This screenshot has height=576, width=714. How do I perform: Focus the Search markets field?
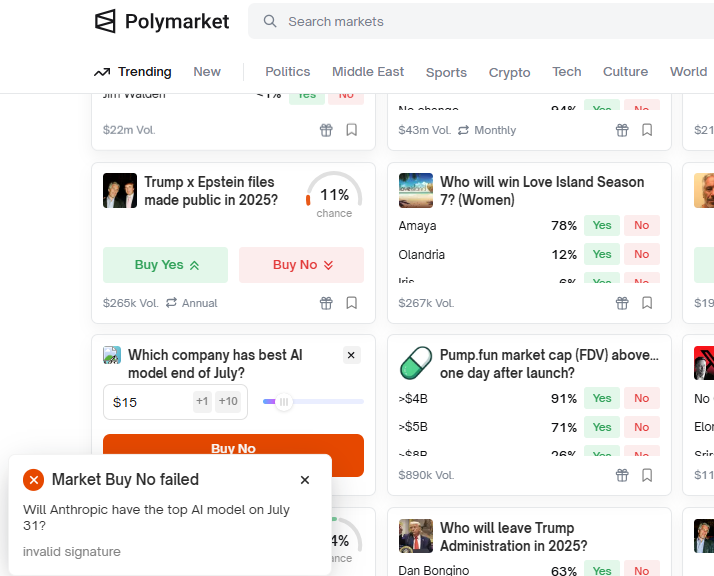[x=481, y=21]
